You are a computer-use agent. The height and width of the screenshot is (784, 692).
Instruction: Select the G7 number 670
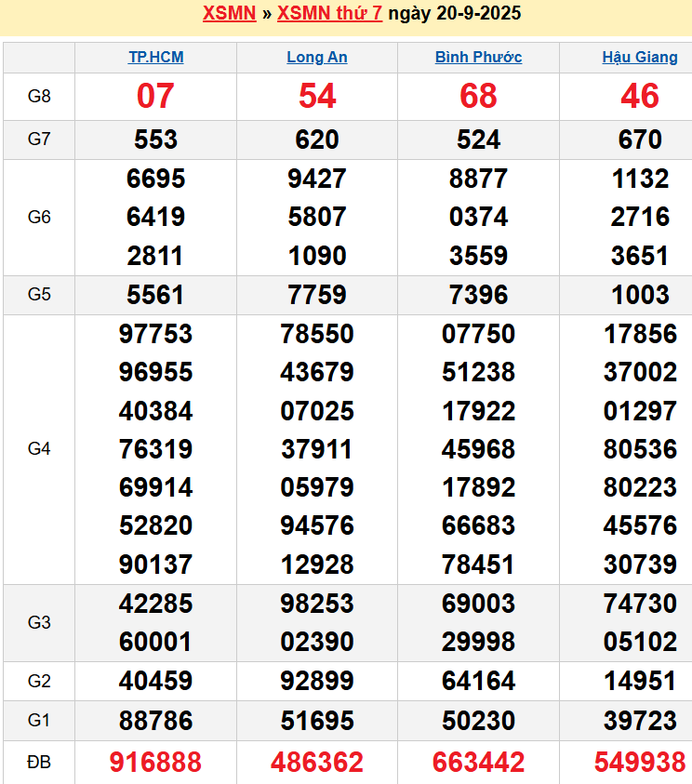click(640, 140)
